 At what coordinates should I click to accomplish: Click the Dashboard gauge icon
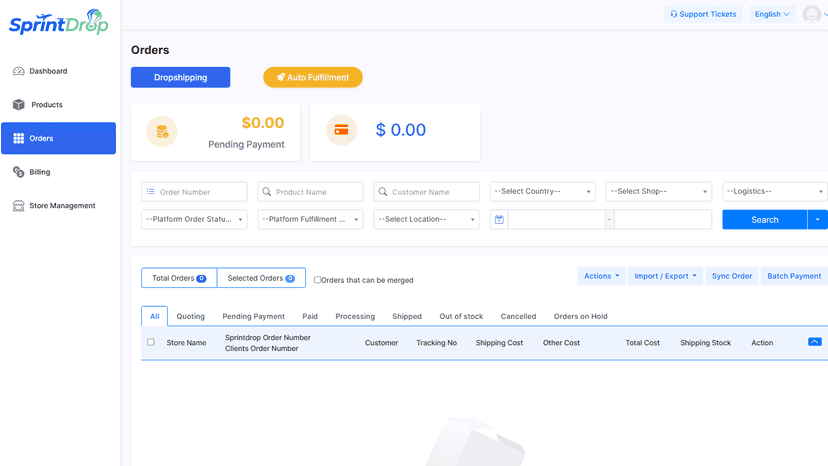tap(18, 71)
